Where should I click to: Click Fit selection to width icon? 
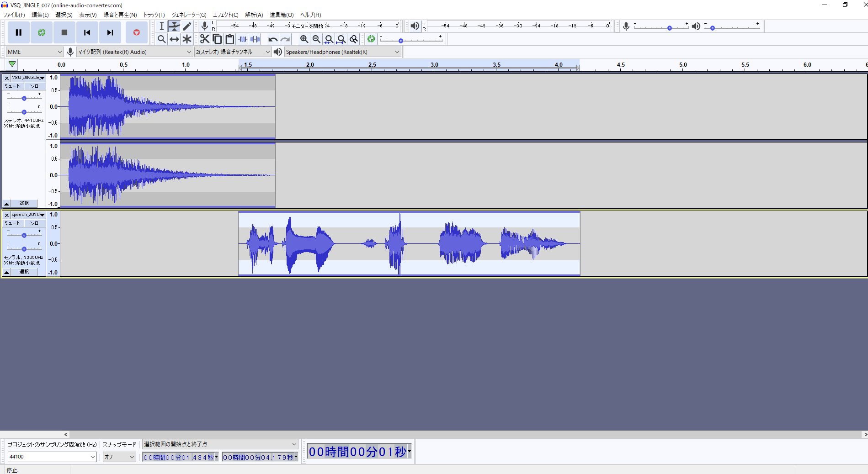(x=329, y=39)
